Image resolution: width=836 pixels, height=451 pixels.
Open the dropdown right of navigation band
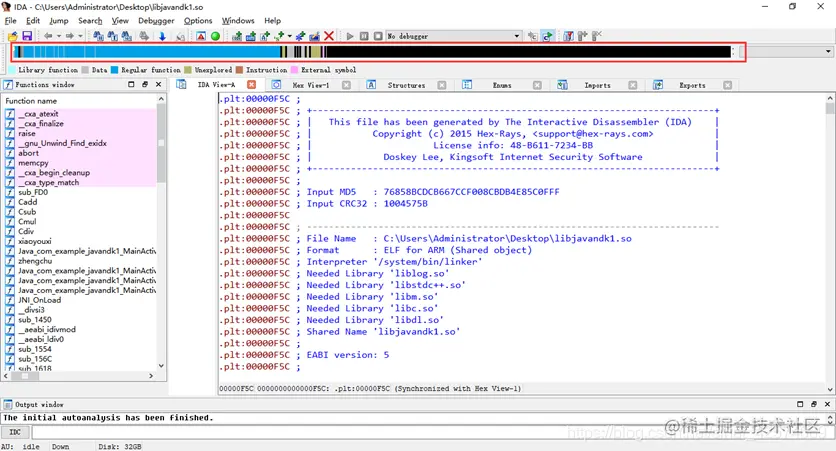[x=828, y=52]
